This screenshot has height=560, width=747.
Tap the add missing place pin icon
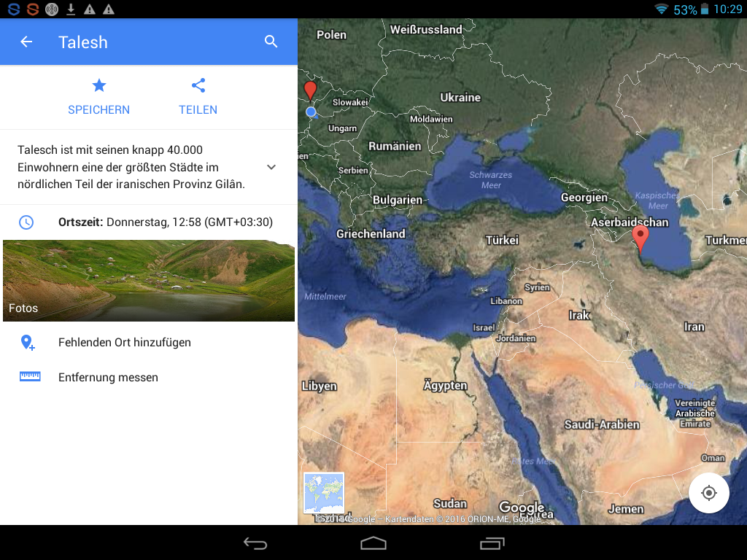click(x=28, y=342)
